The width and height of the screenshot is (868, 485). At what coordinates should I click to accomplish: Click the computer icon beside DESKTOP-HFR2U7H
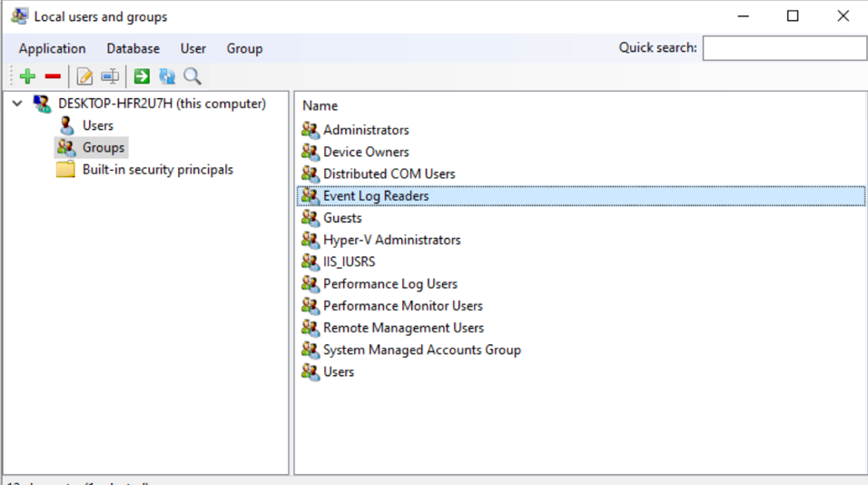coord(42,104)
